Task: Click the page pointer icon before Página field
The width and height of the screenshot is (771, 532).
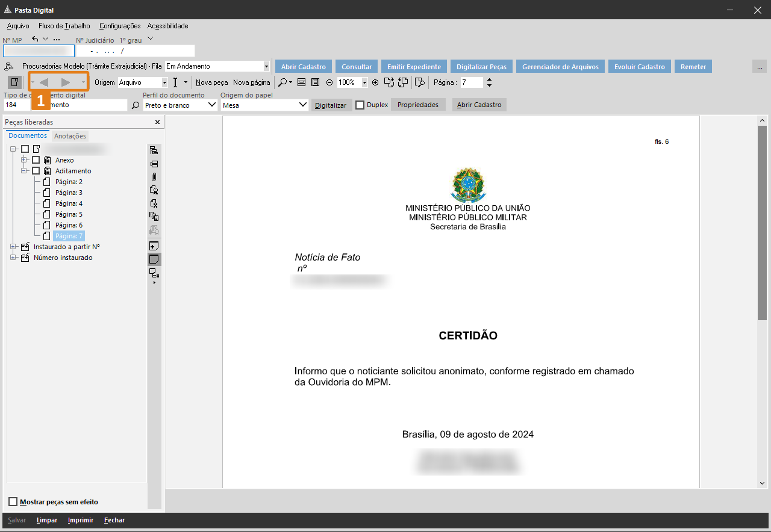Action: (420, 82)
